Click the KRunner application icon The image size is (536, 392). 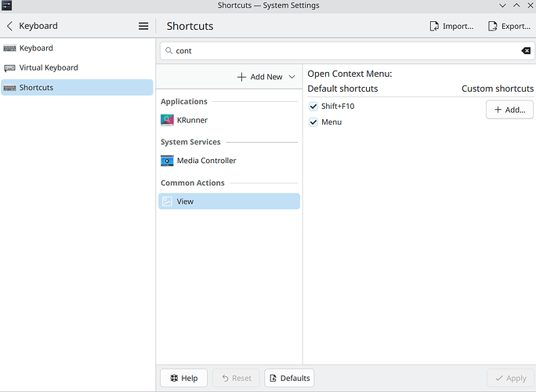pos(167,120)
